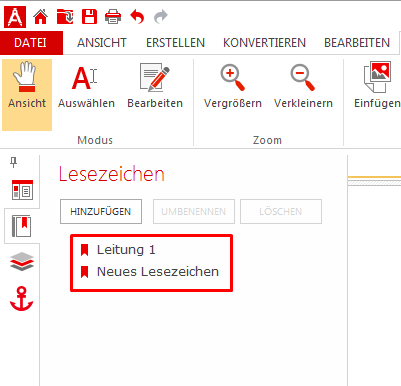This screenshot has width=401, height=386.
Task: Open file via folder icon
Action: [x=65, y=16]
